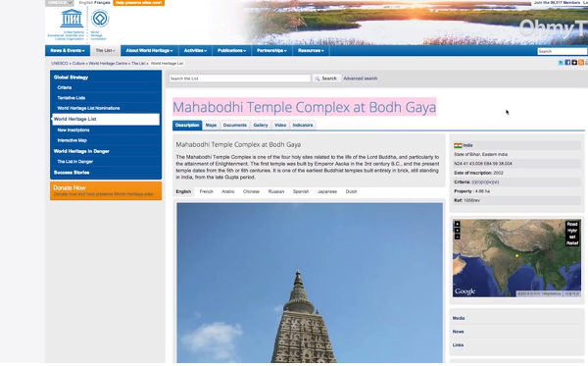Expand the News & Events menu
This screenshot has width=588, height=366.
(68, 50)
